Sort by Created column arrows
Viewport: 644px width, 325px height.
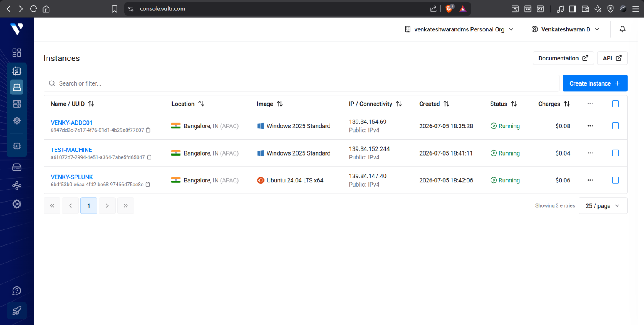[447, 104]
